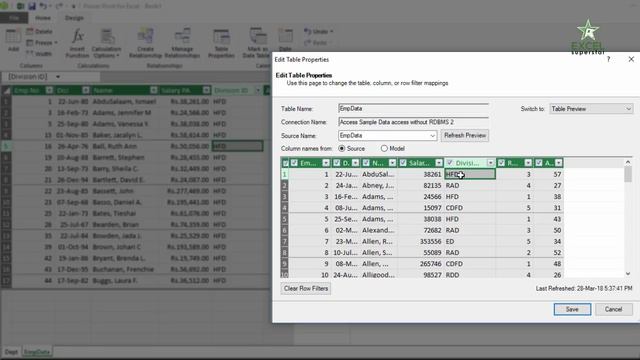Click the Insert Function fx icon
The height and width of the screenshot is (360, 640).
tap(77, 43)
